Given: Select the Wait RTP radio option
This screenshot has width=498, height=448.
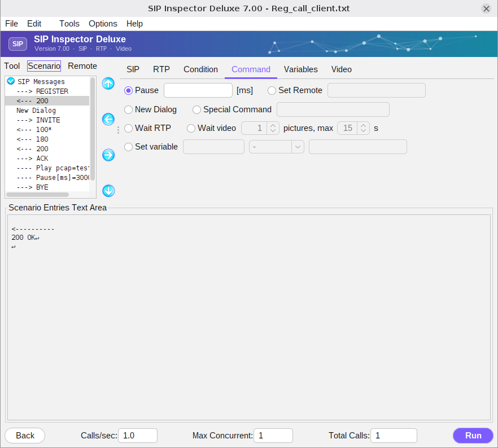Looking at the screenshot, I should coord(128,128).
